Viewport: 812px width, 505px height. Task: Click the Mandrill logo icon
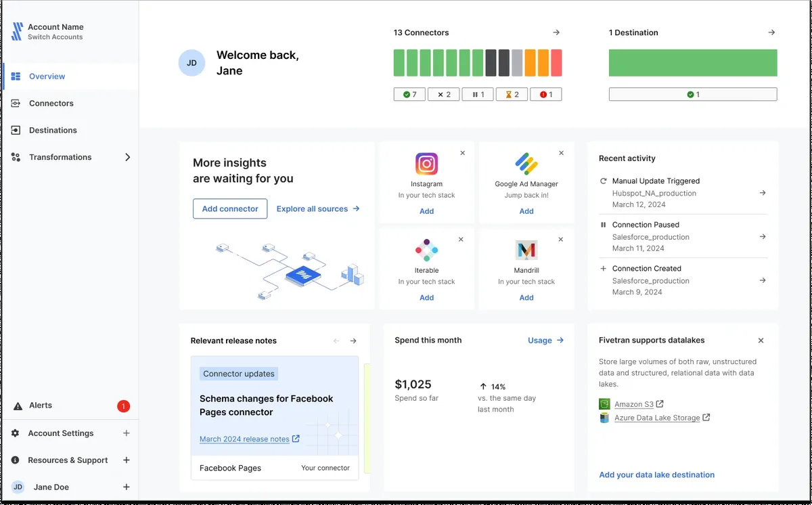pos(526,250)
